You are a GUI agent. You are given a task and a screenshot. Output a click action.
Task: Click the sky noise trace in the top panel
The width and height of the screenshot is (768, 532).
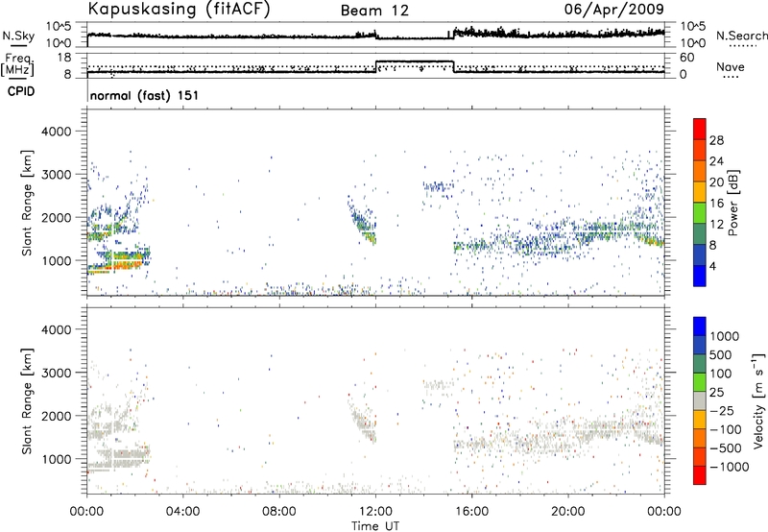click(375, 36)
